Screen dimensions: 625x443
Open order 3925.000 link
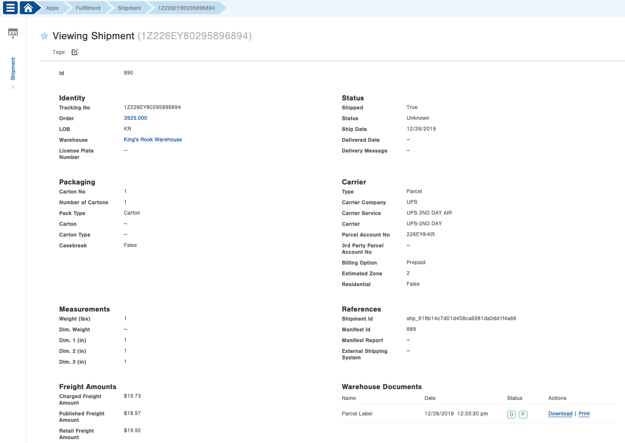tap(135, 118)
